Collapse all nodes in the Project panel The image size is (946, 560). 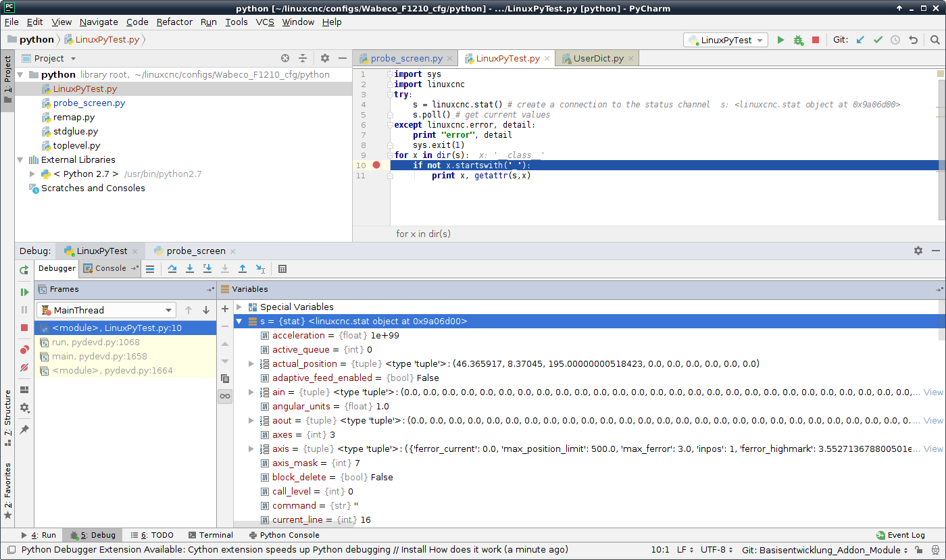[x=303, y=59]
